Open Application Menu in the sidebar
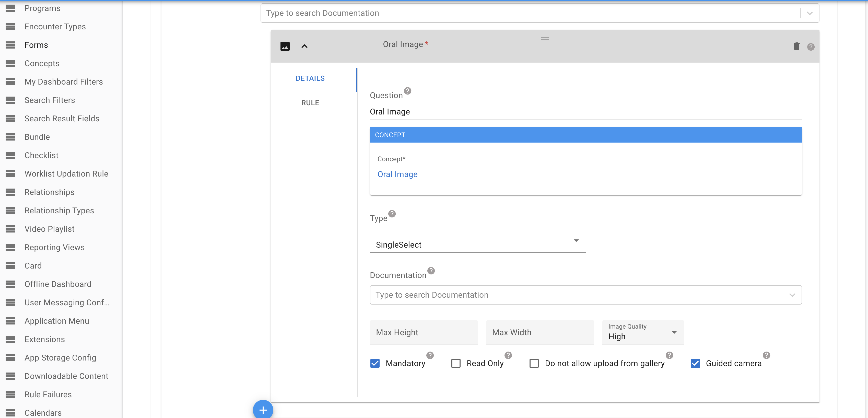 (57, 321)
